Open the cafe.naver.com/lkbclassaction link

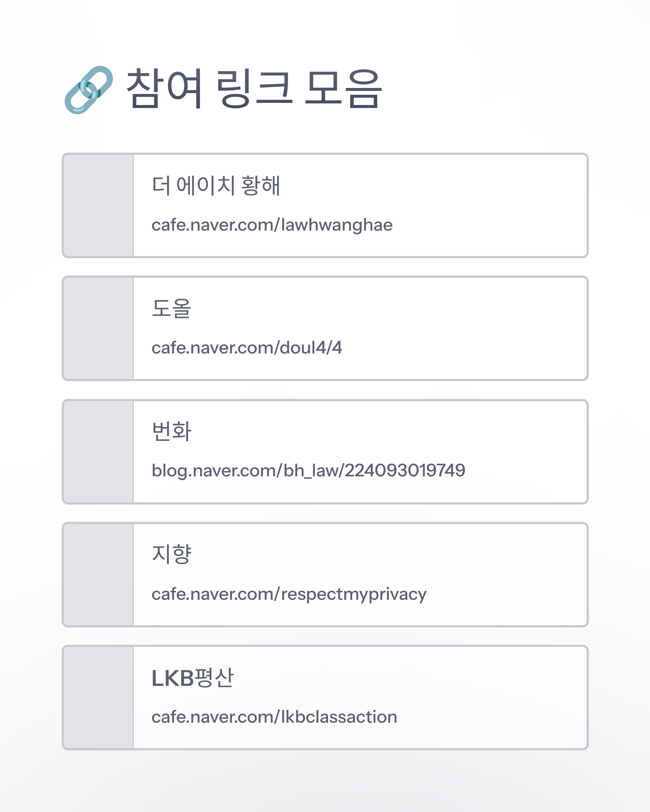click(274, 717)
